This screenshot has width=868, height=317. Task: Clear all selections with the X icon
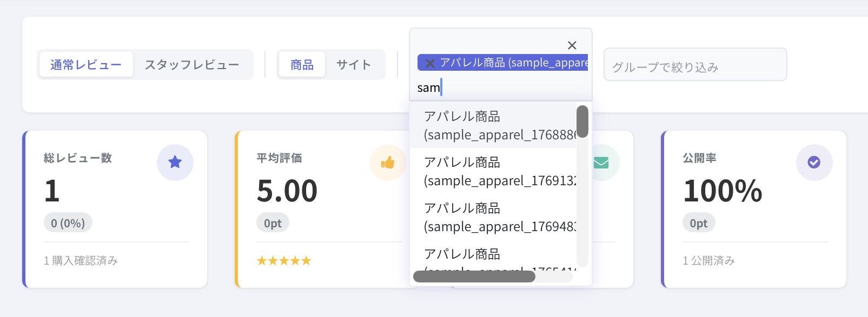tap(572, 45)
